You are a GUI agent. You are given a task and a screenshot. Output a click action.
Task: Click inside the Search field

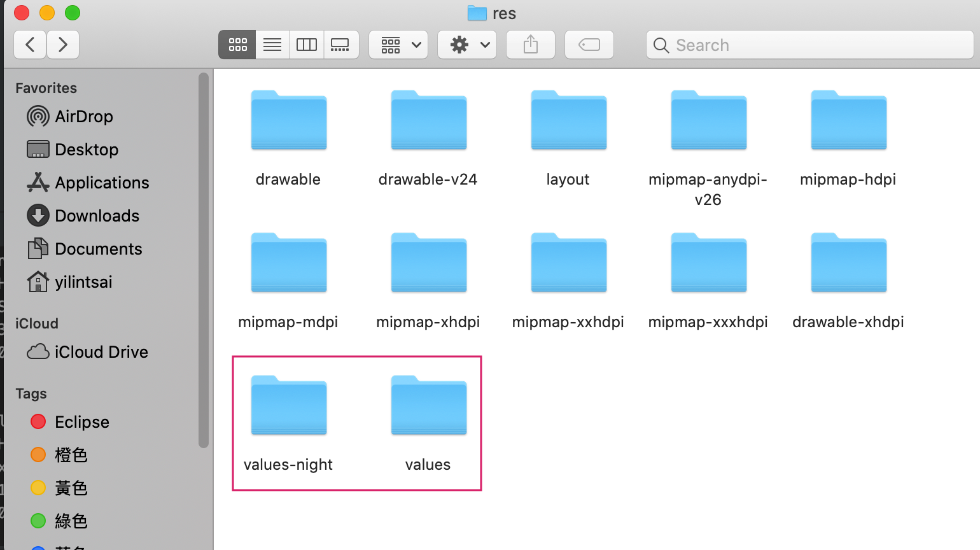point(815,45)
